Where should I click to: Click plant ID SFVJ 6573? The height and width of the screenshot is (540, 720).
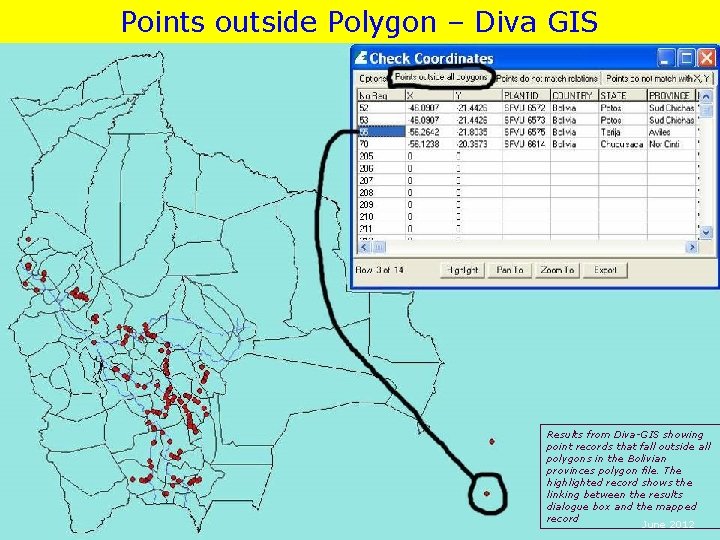click(x=525, y=120)
